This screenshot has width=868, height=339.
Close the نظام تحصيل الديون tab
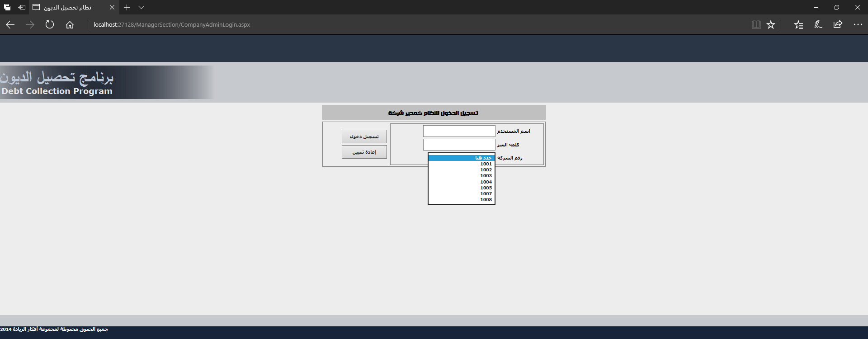(112, 7)
